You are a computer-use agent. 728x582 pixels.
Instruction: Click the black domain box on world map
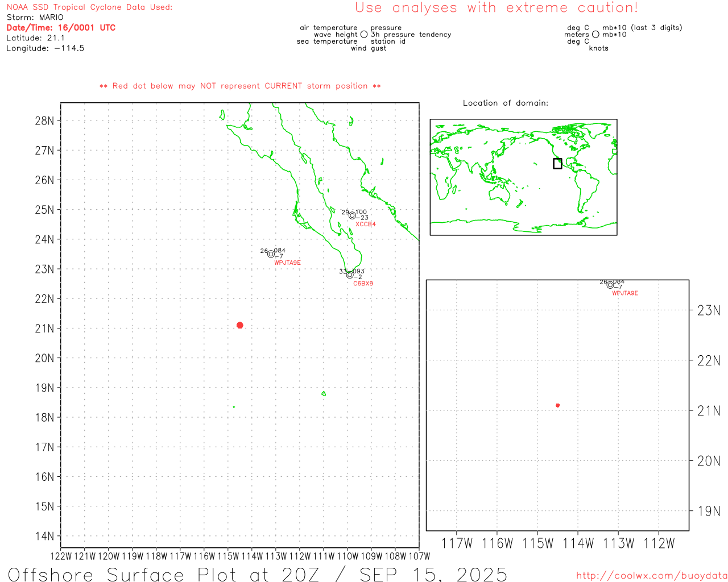click(557, 164)
